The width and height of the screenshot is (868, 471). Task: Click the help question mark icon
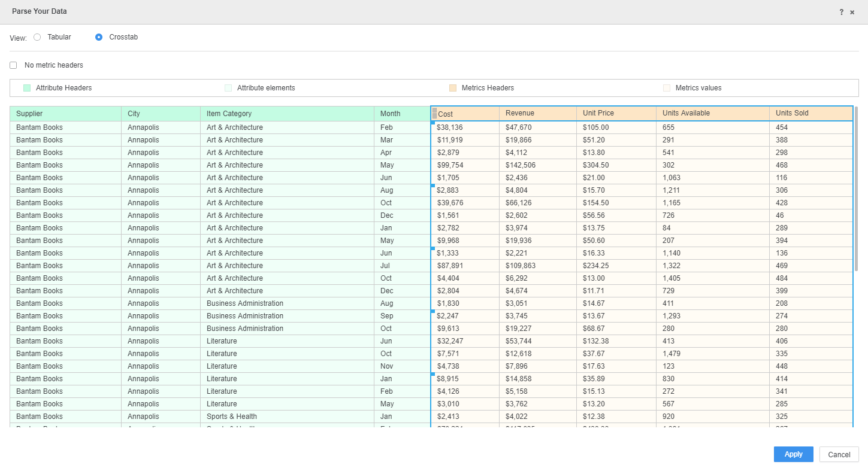point(841,12)
